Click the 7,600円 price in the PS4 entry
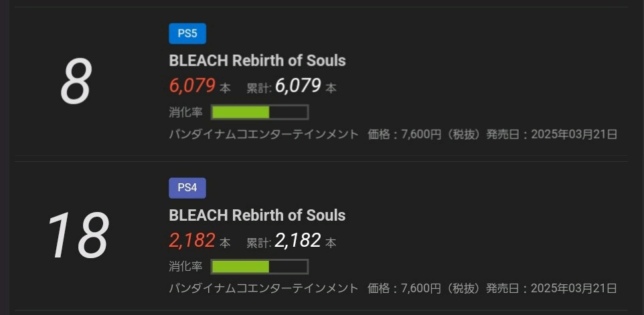644x315 pixels. [424, 289]
